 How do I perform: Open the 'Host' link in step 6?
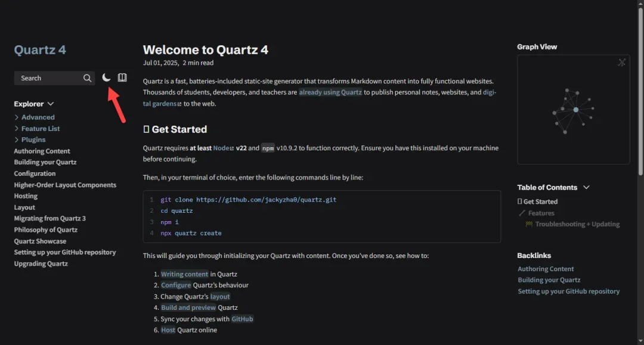168,330
